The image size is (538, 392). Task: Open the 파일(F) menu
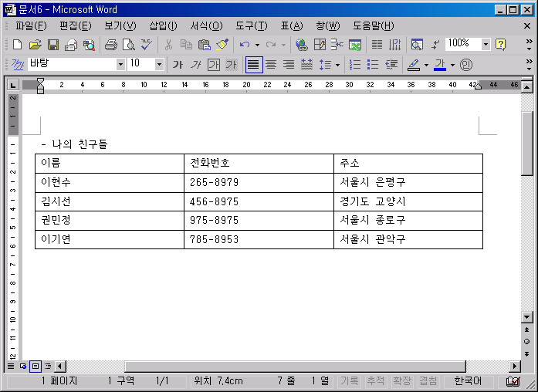coord(31,25)
